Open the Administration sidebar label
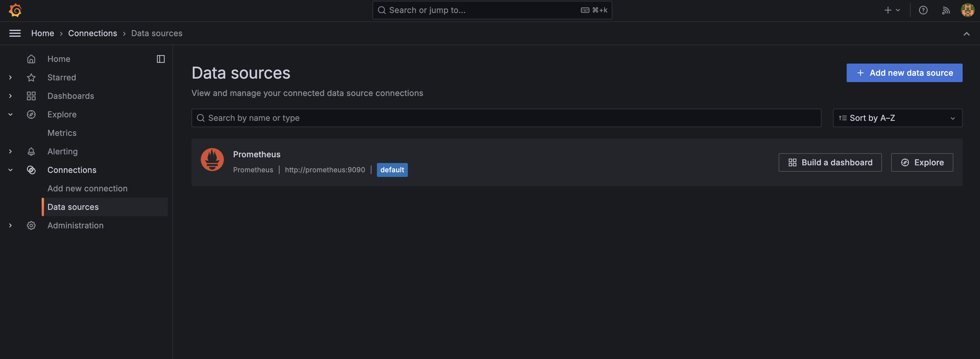The image size is (980, 359). tap(75, 225)
